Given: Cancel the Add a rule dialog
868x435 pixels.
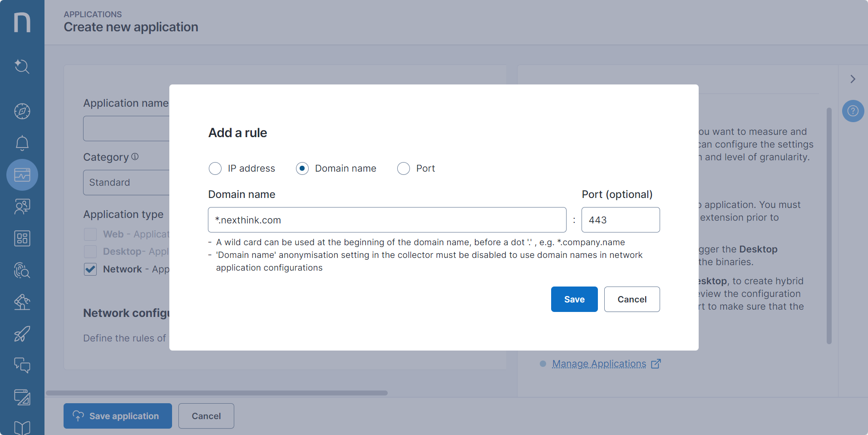Looking at the screenshot, I should point(631,299).
